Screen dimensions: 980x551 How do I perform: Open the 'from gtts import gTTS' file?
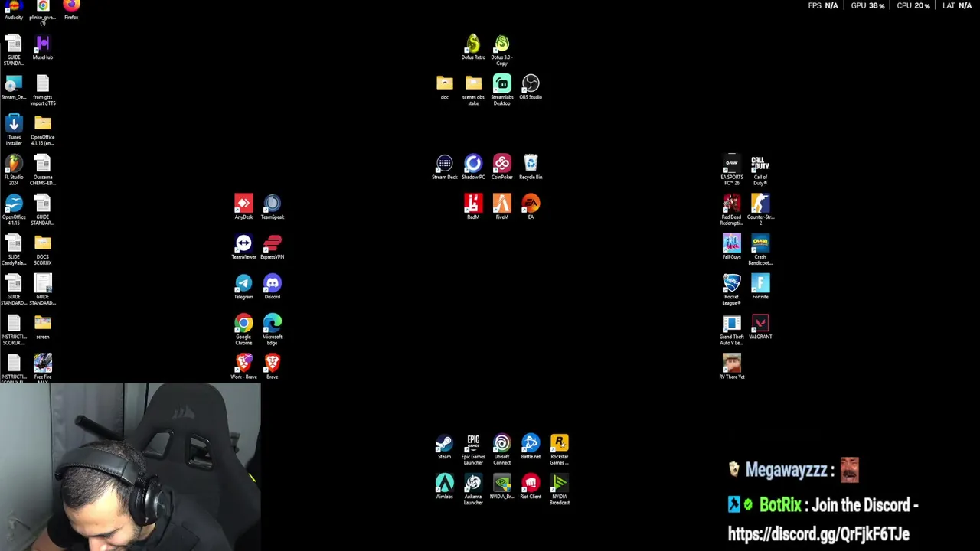(x=43, y=90)
